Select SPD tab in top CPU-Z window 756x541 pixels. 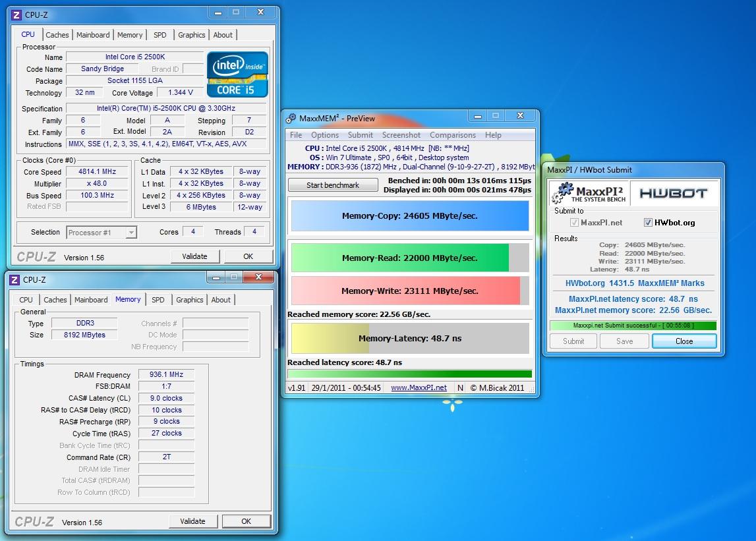tap(160, 35)
